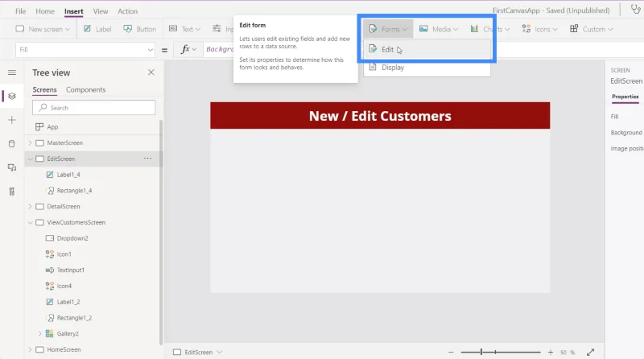Select MasterScreen in tree view

tap(65, 142)
